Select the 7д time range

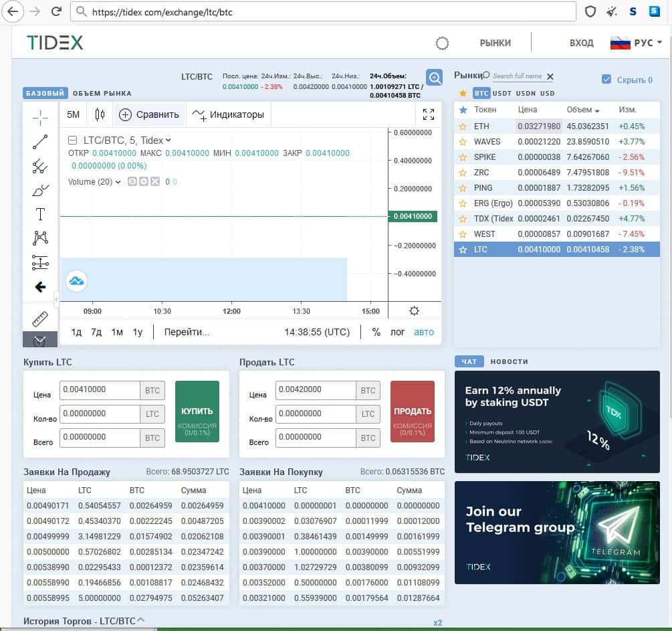tap(96, 332)
